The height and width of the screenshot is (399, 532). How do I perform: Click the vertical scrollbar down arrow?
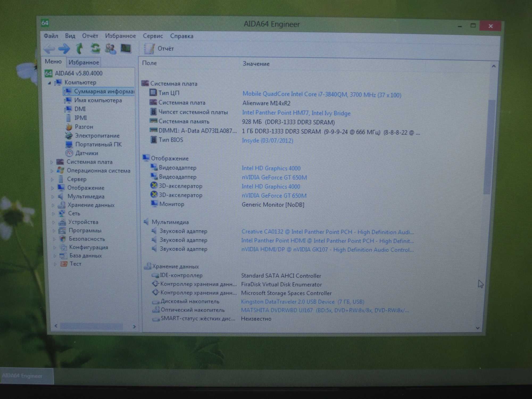pyautogui.click(x=478, y=328)
